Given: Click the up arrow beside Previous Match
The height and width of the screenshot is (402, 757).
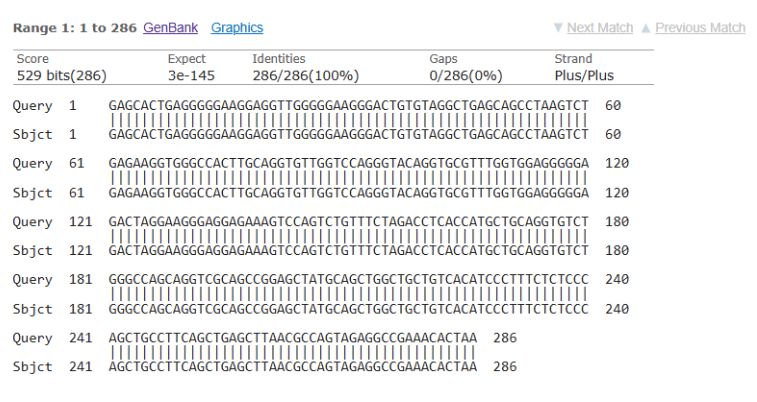Looking at the screenshot, I should click(x=646, y=28).
